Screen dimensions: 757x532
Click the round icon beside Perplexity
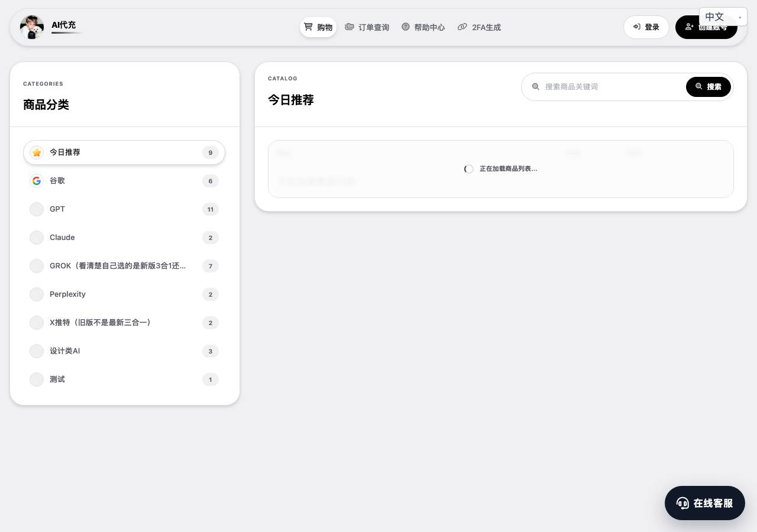[37, 294]
